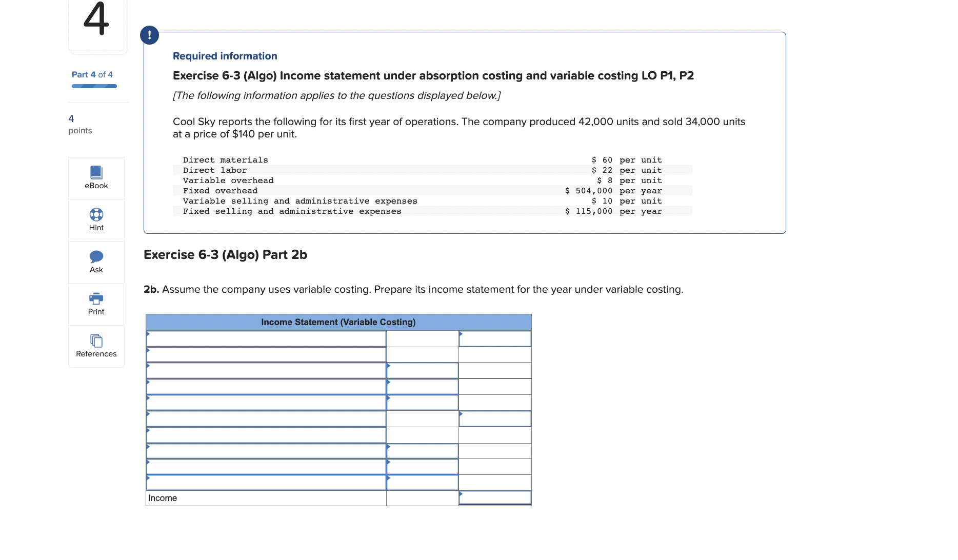The height and width of the screenshot is (560, 958).
Task: Open dropdown in ninth income statement label row
Action: point(266,467)
